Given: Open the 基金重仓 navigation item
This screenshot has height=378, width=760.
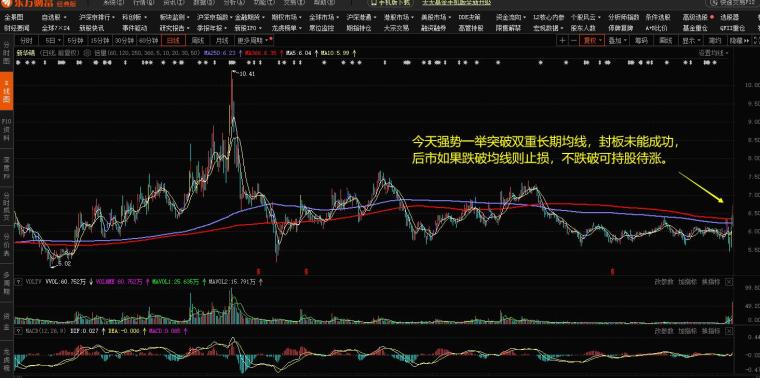Looking at the screenshot, I should coord(696,28).
